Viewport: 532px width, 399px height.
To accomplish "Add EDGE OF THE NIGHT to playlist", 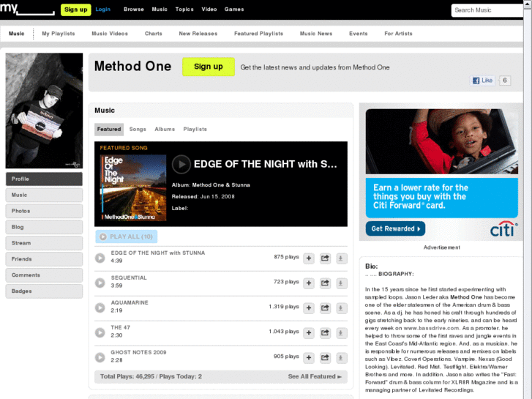I will point(309,258).
